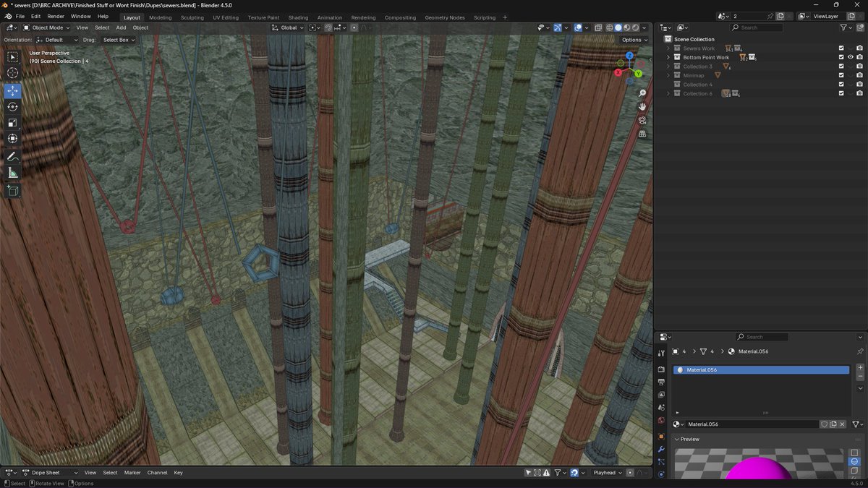Add a new material slot
This screenshot has height=488, width=868.
pyautogui.click(x=860, y=368)
